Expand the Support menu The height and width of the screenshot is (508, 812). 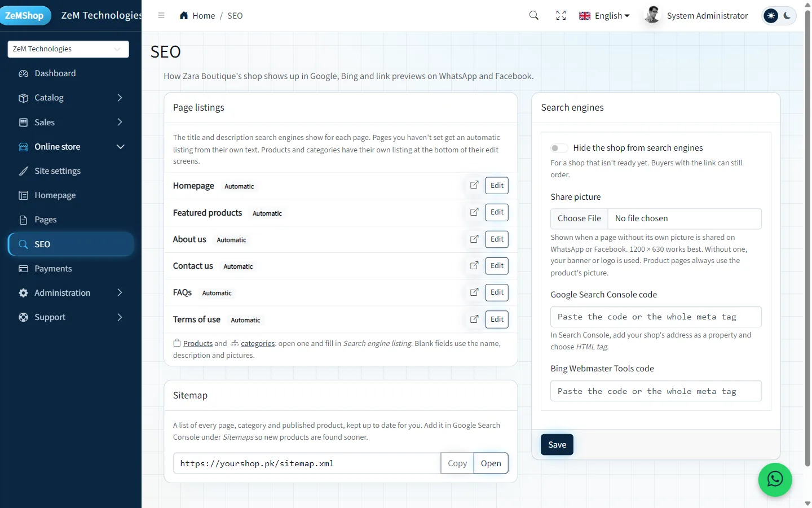point(71,317)
